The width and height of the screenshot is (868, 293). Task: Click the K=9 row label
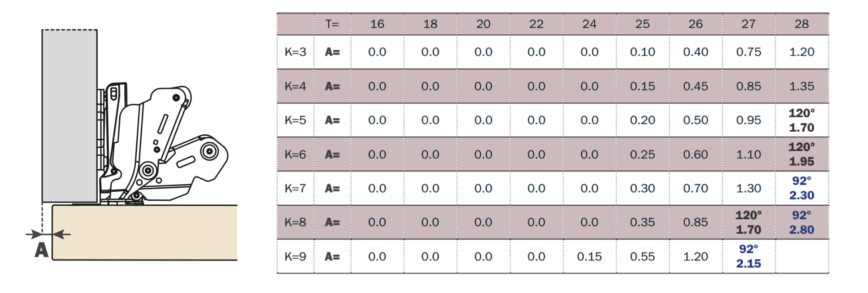point(295,256)
